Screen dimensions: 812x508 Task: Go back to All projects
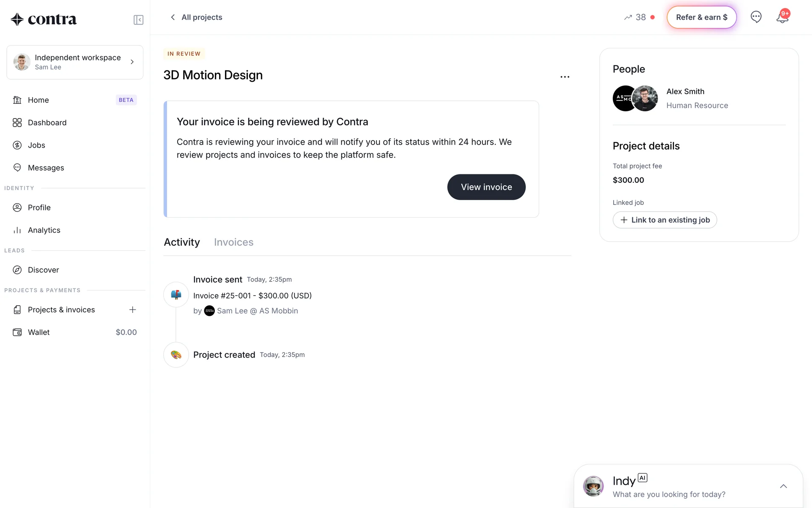coord(196,17)
